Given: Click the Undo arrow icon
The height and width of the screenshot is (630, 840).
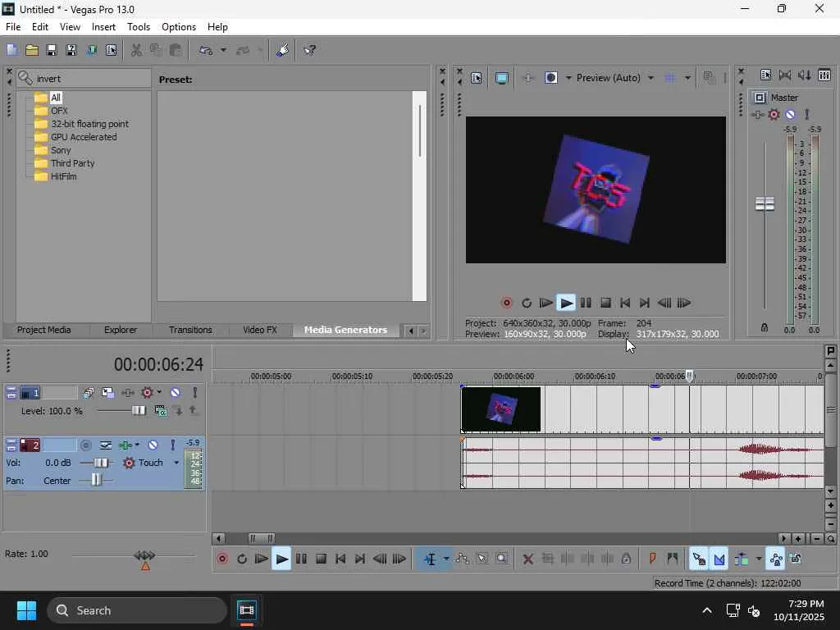Looking at the screenshot, I should [x=206, y=50].
